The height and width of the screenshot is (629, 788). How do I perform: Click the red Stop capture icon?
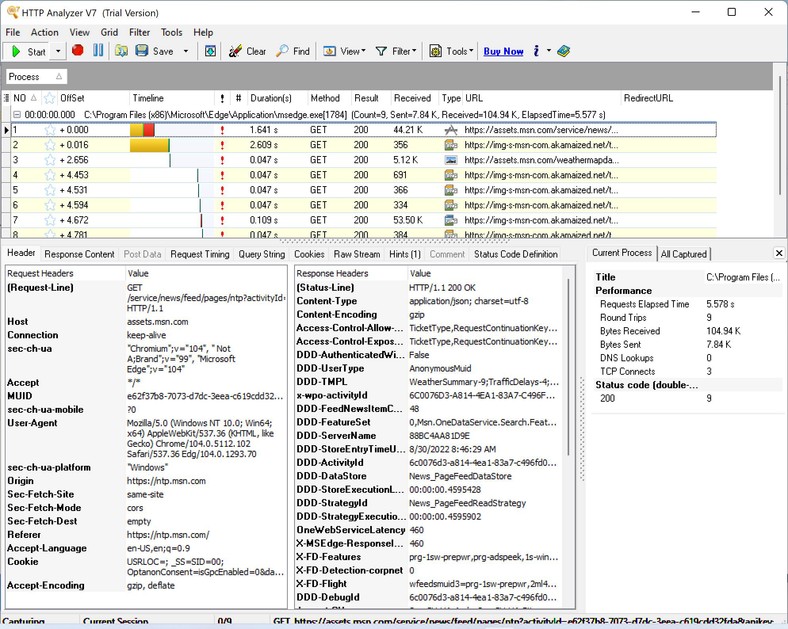78,51
